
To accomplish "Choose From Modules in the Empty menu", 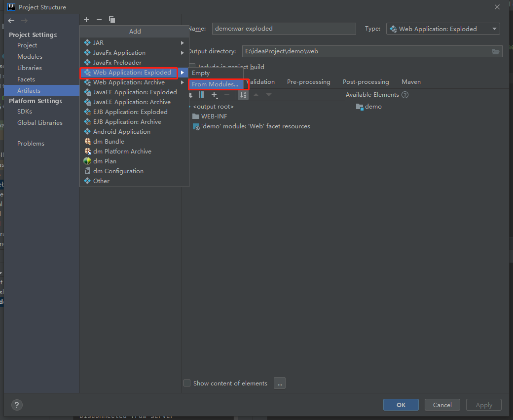I will click(217, 84).
